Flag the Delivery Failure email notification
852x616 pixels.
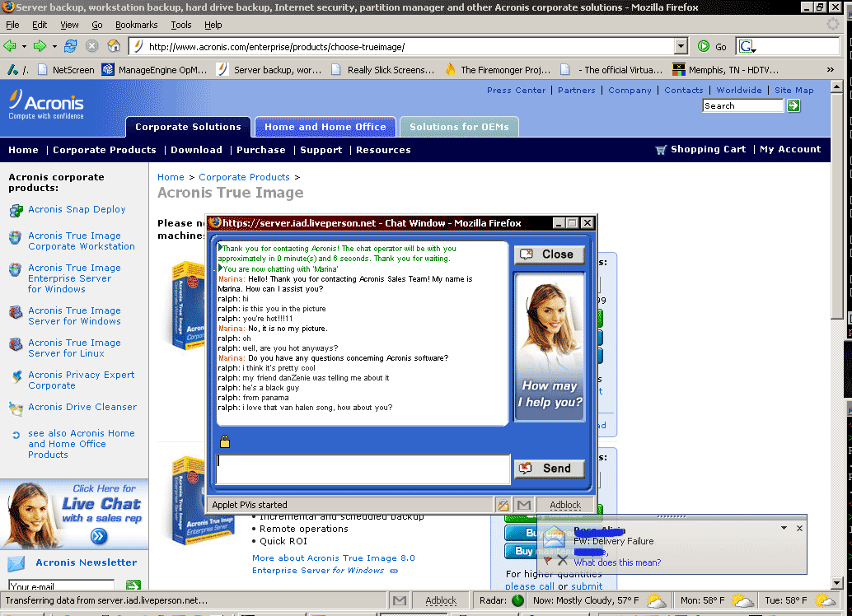pos(548,560)
